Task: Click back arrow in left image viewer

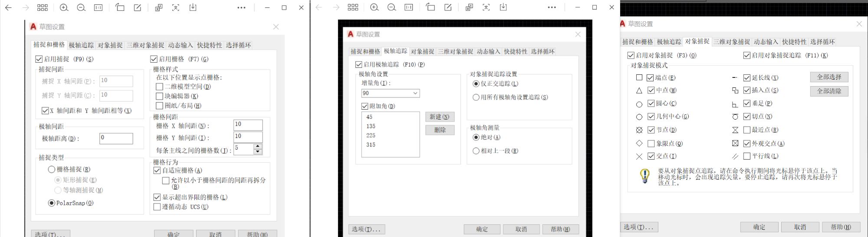Action: (8, 7)
